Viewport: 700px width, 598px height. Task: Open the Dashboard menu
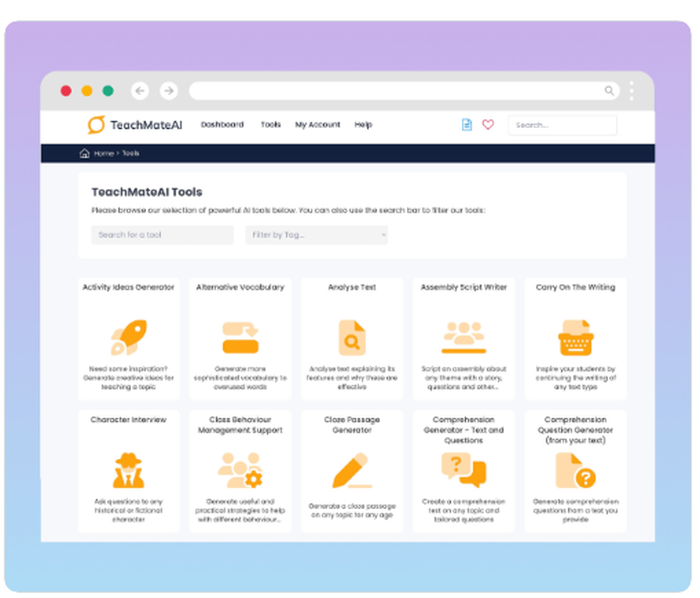tap(223, 125)
